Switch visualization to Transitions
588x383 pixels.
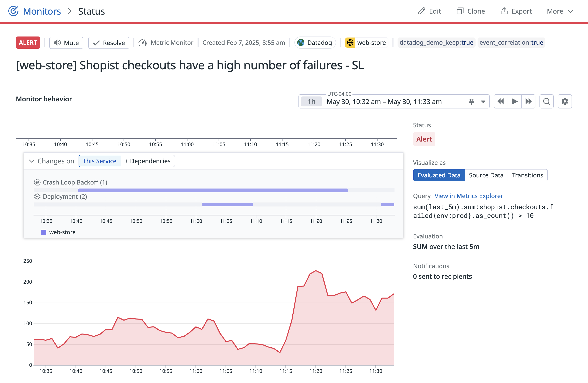click(x=527, y=175)
